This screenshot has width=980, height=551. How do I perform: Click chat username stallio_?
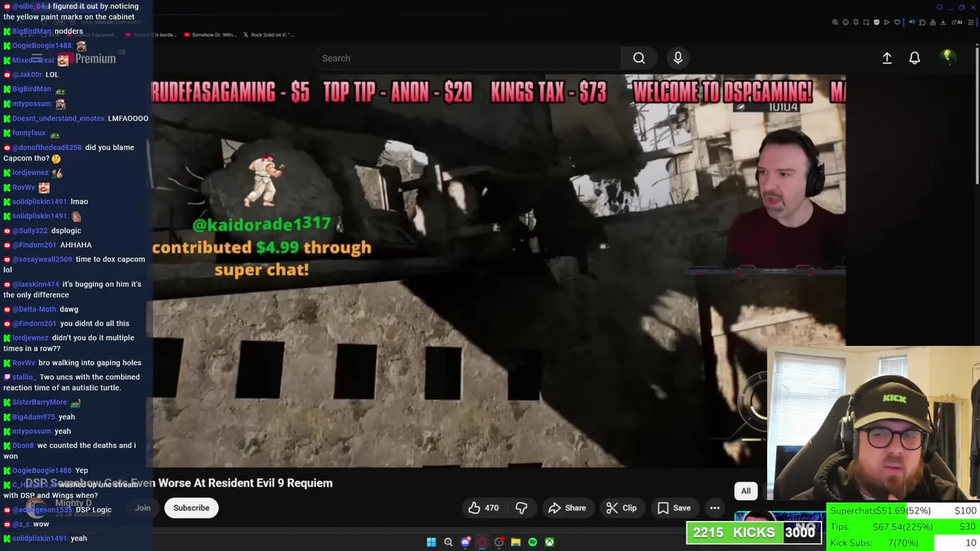tap(23, 377)
